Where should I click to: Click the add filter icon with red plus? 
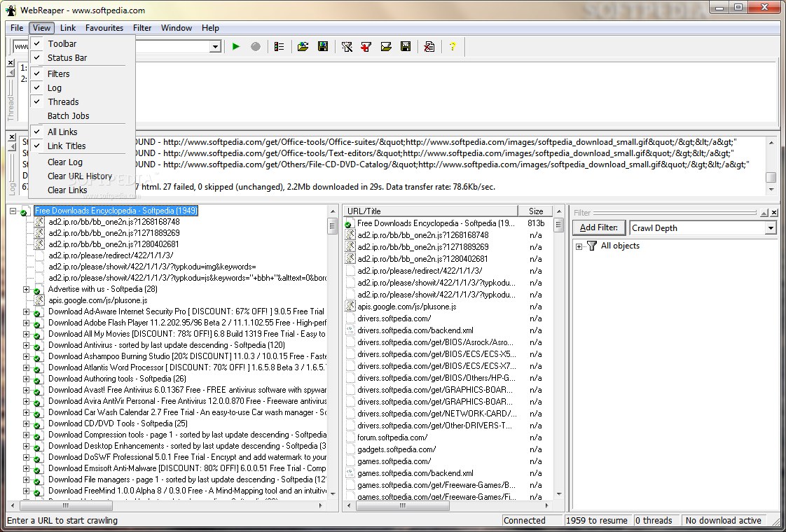tap(366, 47)
